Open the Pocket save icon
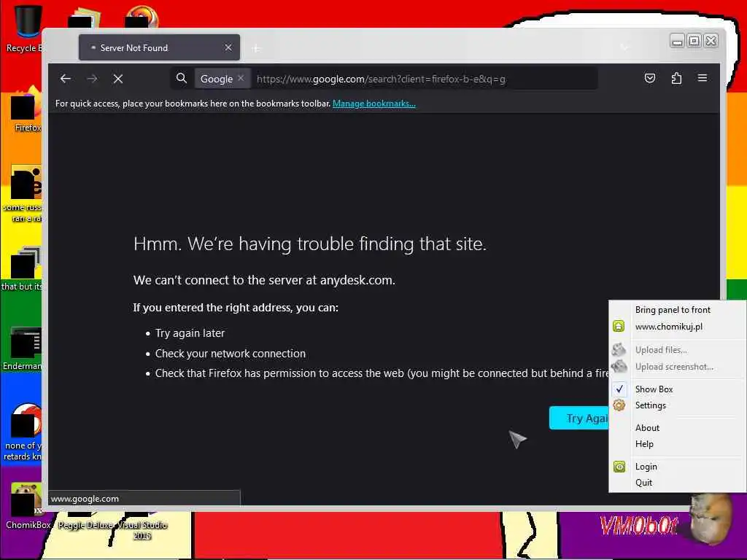This screenshot has height=560, width=747. [650, 78]
